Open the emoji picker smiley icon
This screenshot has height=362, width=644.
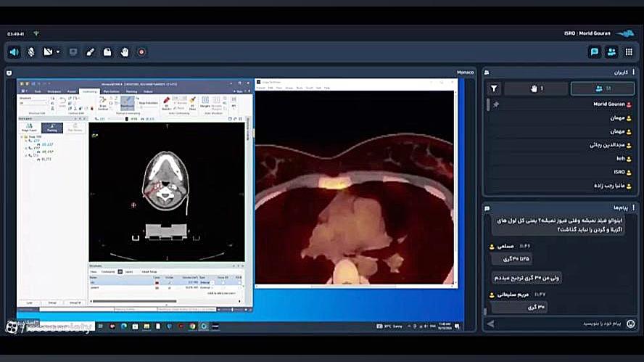pos(630,324)
